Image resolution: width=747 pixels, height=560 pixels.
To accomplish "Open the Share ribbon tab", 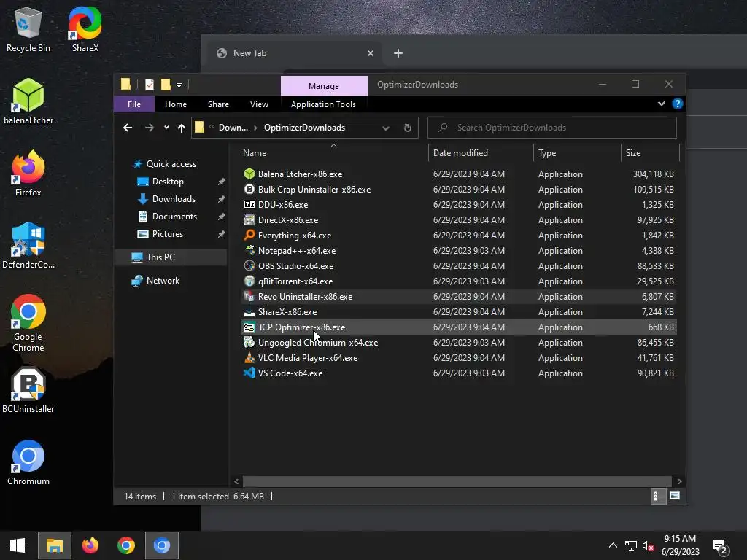I will [x=218, y=104].
